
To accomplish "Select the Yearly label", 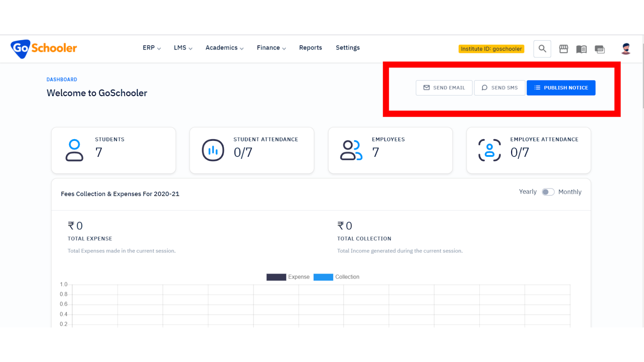I will pyautogui.click(x=528, y=192).
